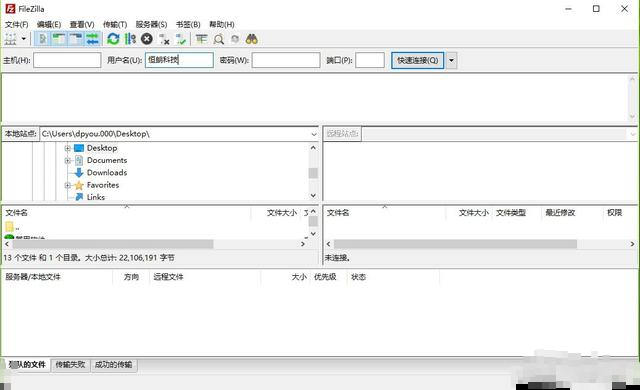This screenshot has height=390, width=640.
Task: Open the Site Manager dropdown arrow
Action: [x=24, y=39]
